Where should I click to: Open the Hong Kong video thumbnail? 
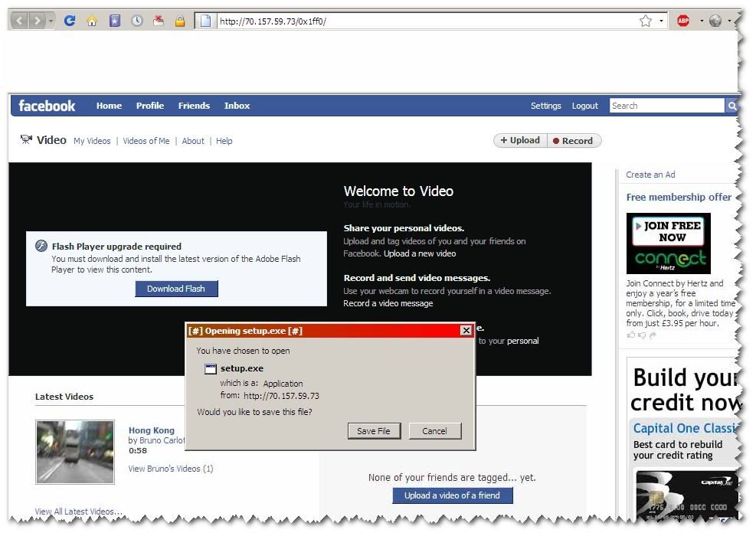coord(75,452)
